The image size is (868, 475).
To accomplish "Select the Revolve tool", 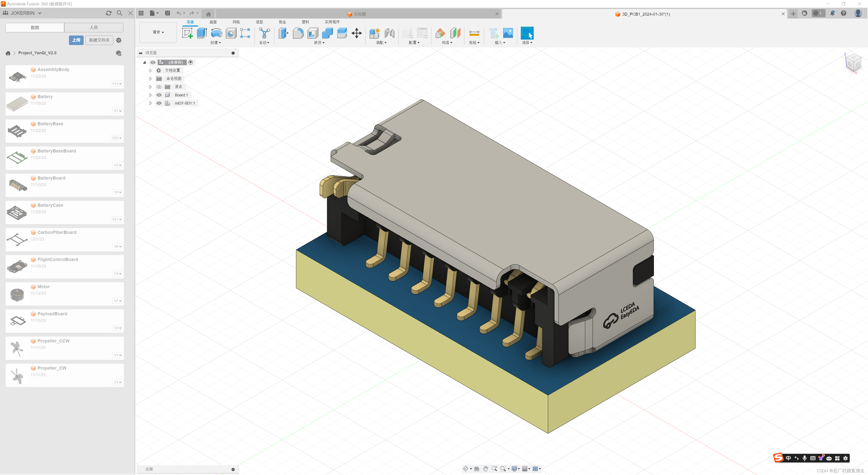I will point(216,33).
